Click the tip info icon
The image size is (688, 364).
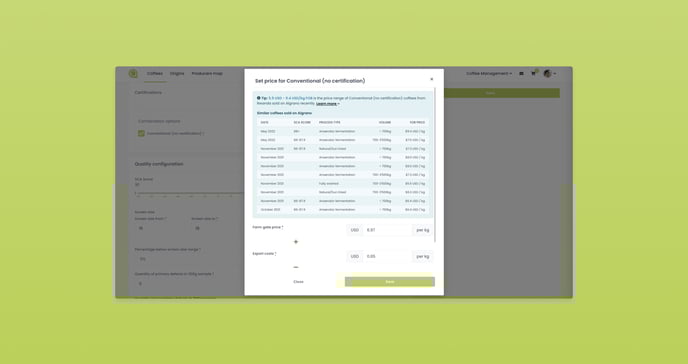tap(258, 98)
